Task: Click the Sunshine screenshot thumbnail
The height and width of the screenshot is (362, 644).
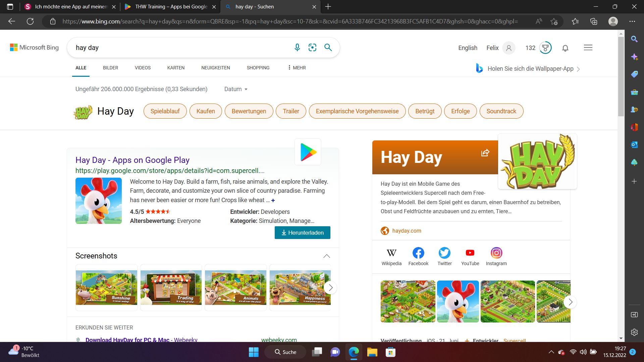Action: click(106, 288)
